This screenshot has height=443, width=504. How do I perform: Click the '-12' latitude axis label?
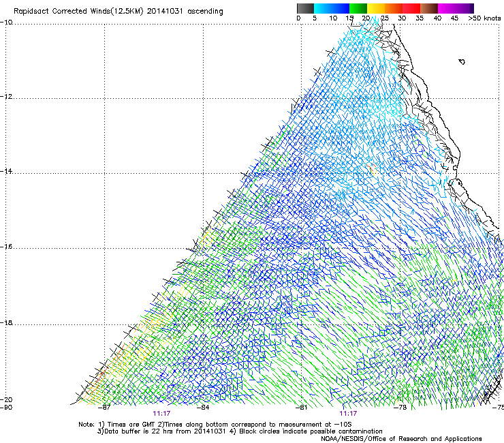click(6, 97)
